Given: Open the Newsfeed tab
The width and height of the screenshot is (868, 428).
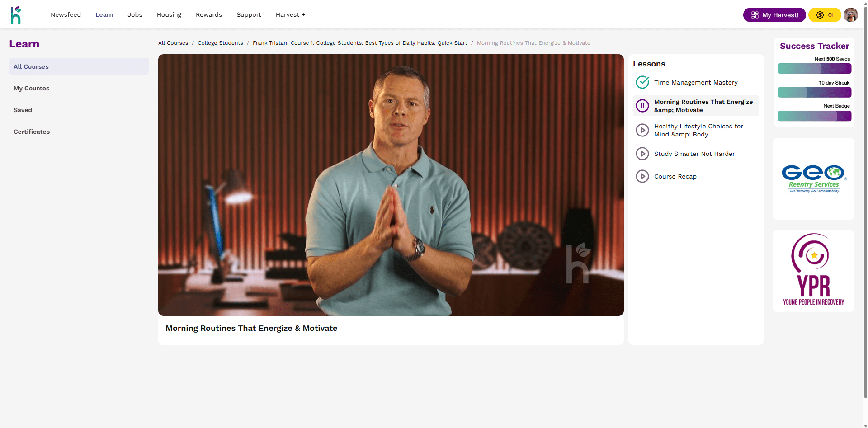Looking at the screenshot, I should [x=66, y=15].
